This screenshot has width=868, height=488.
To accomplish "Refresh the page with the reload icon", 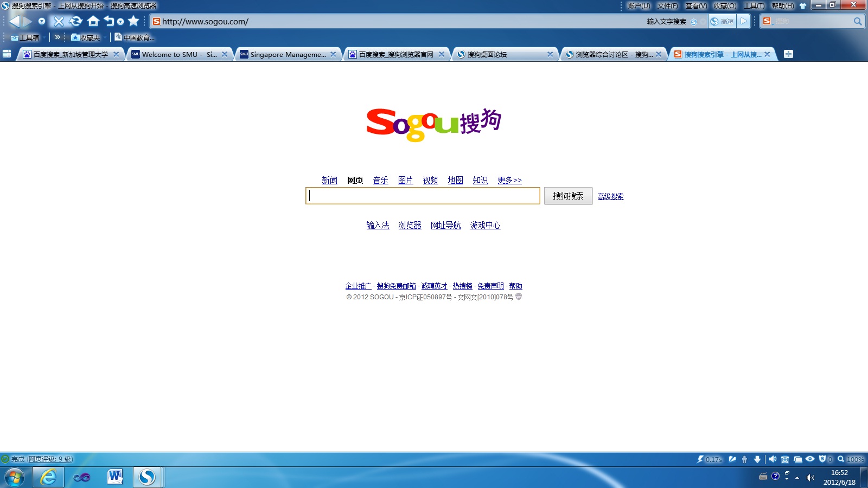I will click(75, 21).
